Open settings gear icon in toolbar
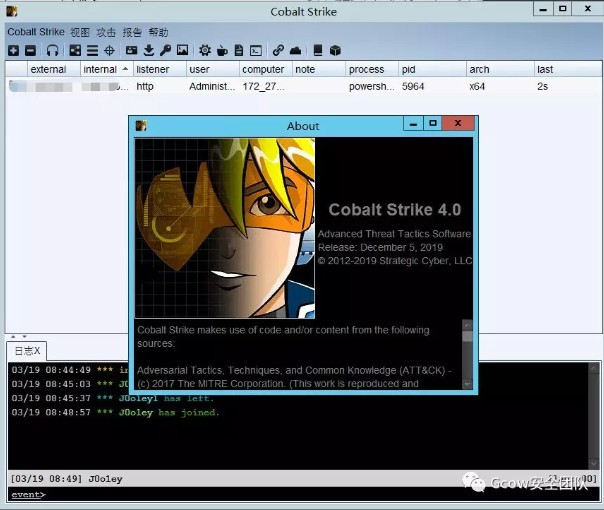604x510 pixels. click(x=205, y=50)
